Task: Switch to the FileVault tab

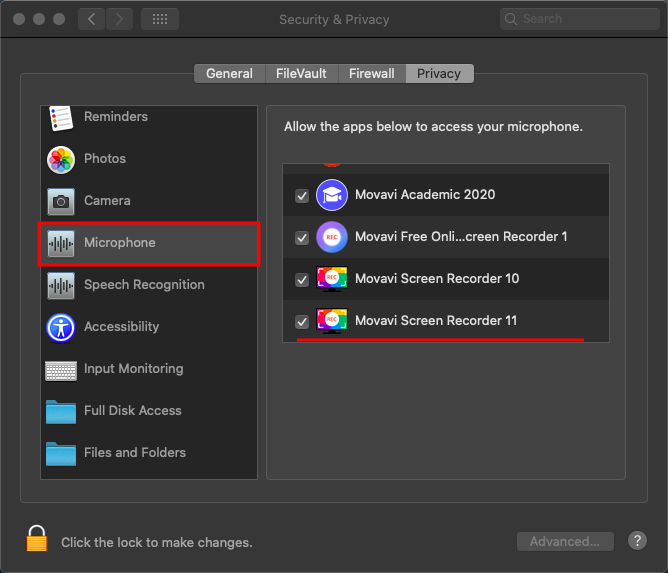Action: pyautogui.click(x=301, y=74)
